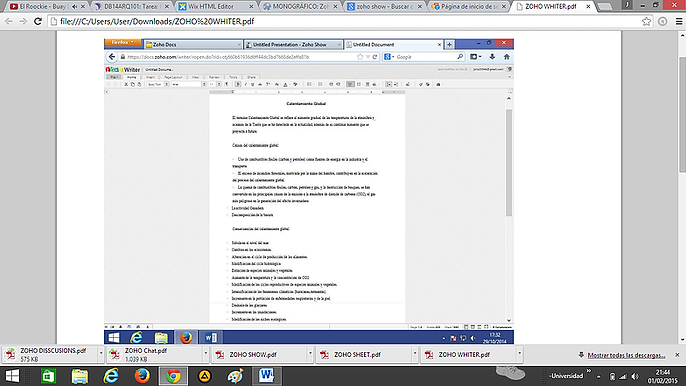Click the Firefox downloads arrow icon in screenshot

(492, 57)
